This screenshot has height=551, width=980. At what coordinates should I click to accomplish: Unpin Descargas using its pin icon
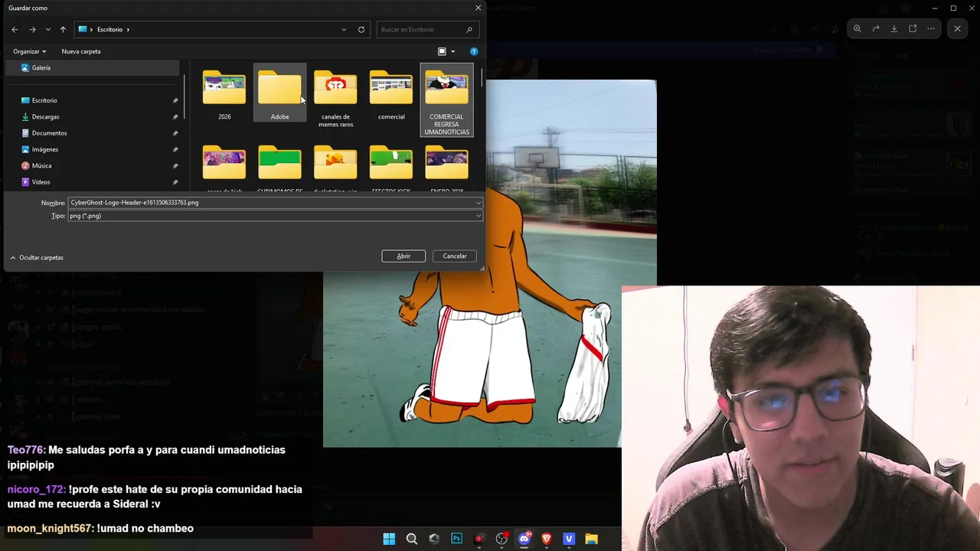(175, 116)
